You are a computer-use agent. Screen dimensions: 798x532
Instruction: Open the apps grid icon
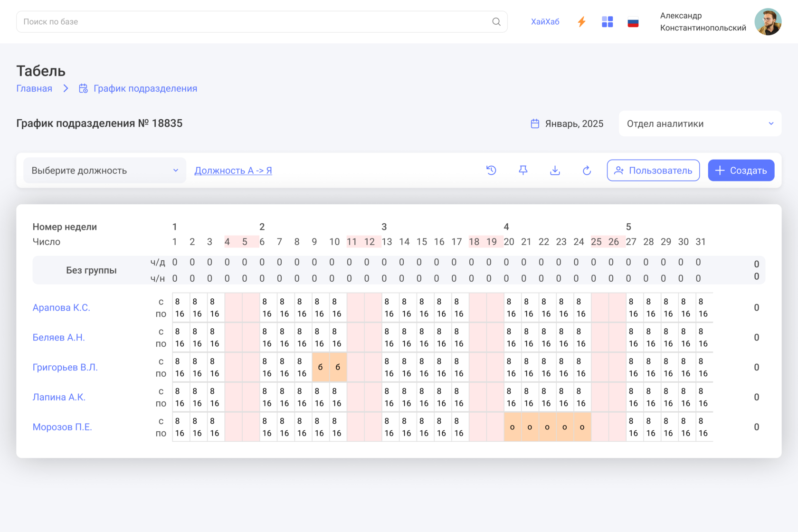click(607, 22)
